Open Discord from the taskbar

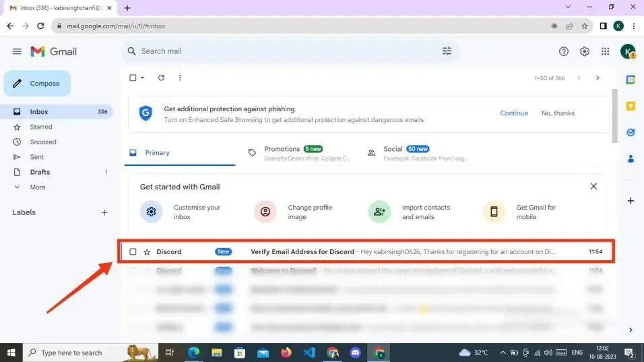click(x=355, y=353)
